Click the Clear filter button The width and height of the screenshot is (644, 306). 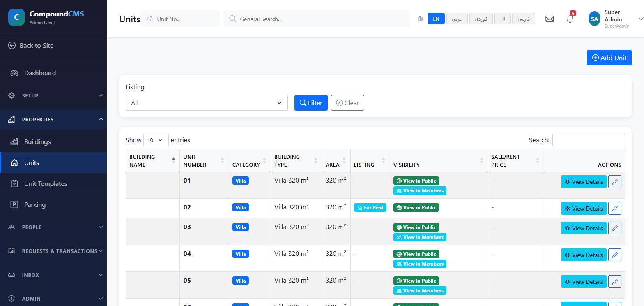pos(347,103)
